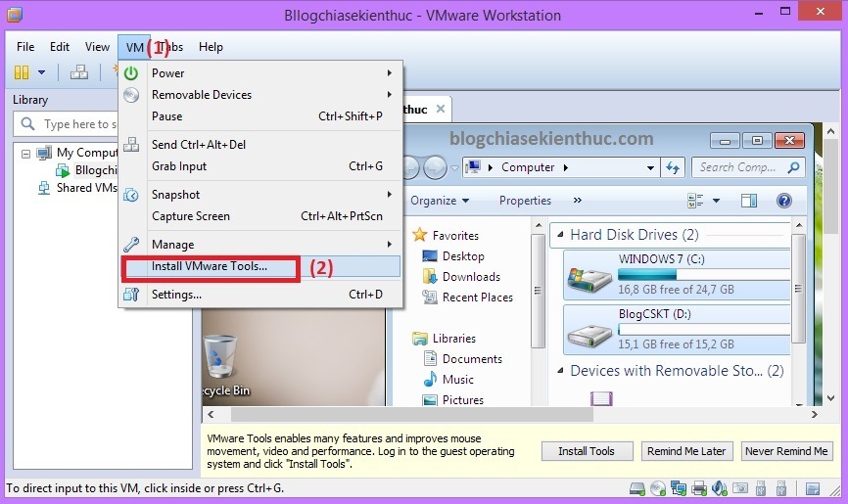Click the Library search field
Image resolution: width=848 pixels, height=504 pixels.
click(65, 124)
